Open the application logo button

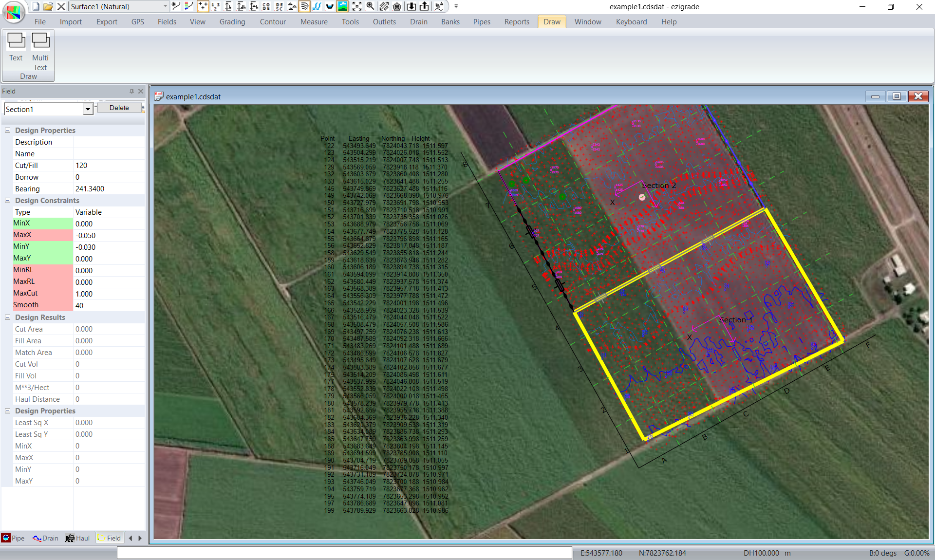coord(14,12)
